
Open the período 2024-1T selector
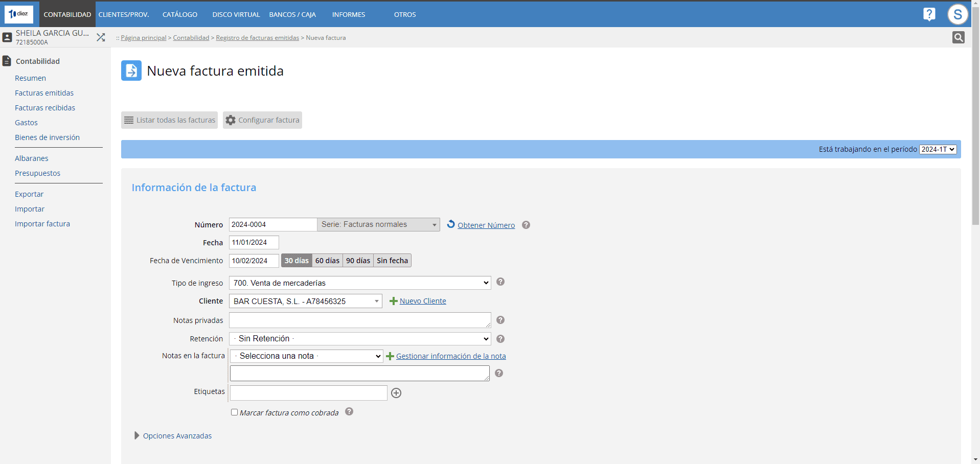[938, 149]
